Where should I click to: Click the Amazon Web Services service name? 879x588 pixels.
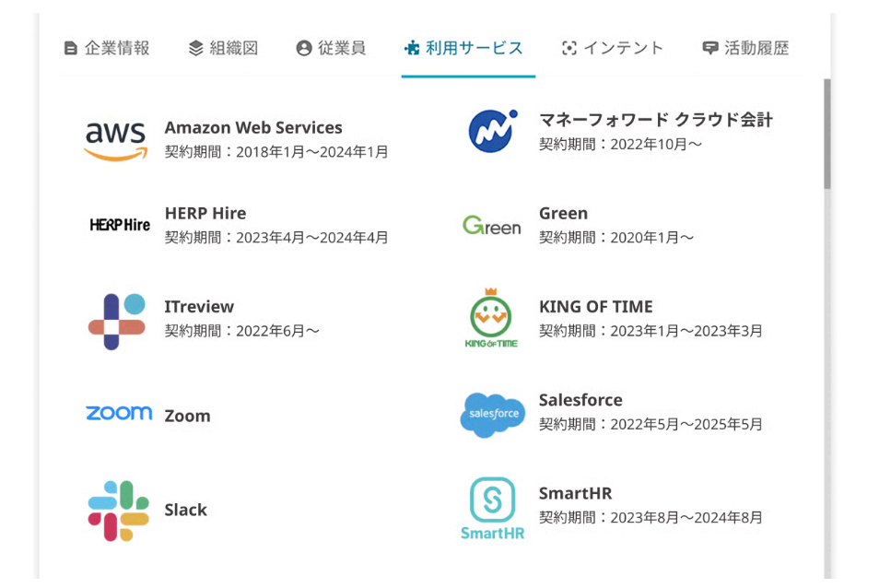click(x=253, y=127)
